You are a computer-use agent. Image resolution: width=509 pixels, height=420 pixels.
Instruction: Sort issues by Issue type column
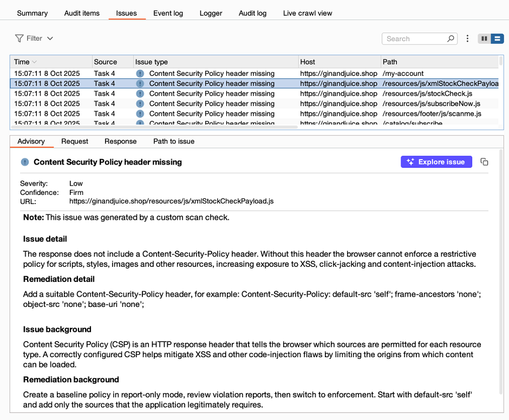point(152,62)
